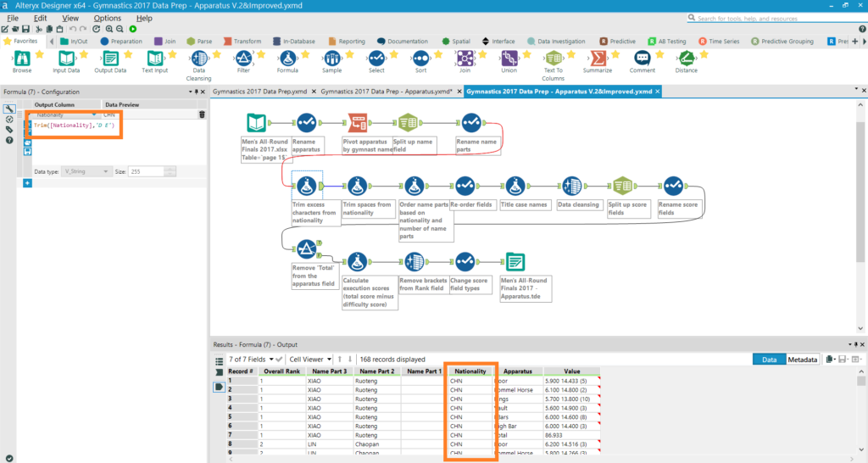
Task: Click the Data Cleansing tool icon
Action: point(199,59)
